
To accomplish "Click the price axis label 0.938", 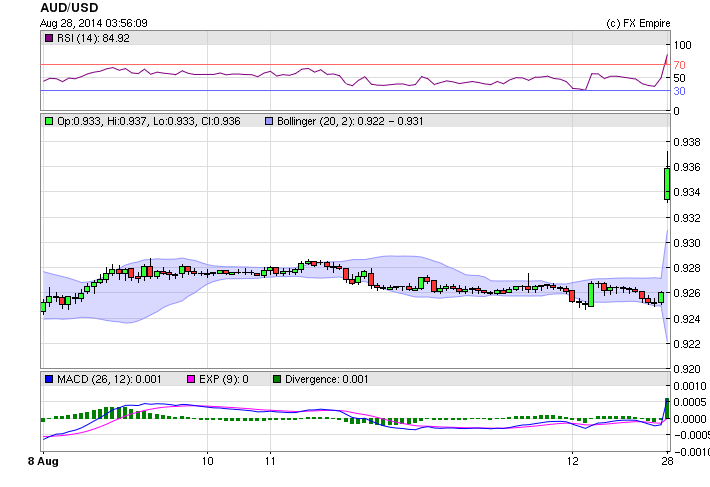I will click(x=687, y=142).
